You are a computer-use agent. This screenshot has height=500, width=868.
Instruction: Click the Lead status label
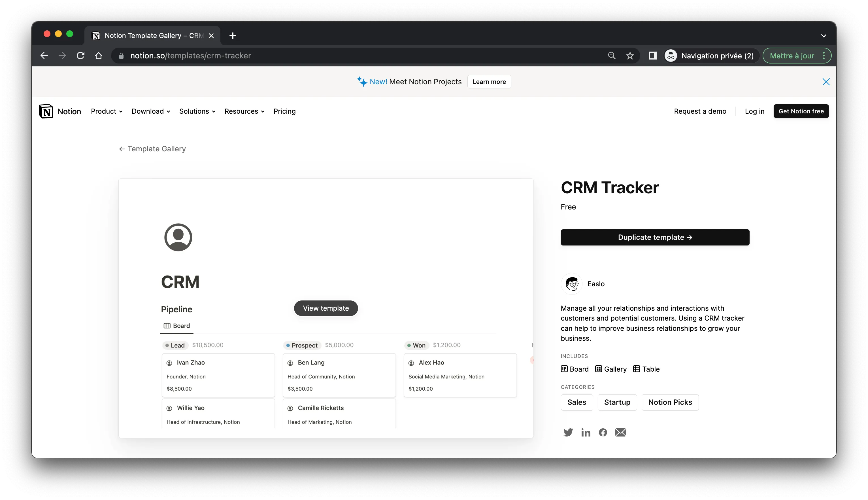point(175,345)
